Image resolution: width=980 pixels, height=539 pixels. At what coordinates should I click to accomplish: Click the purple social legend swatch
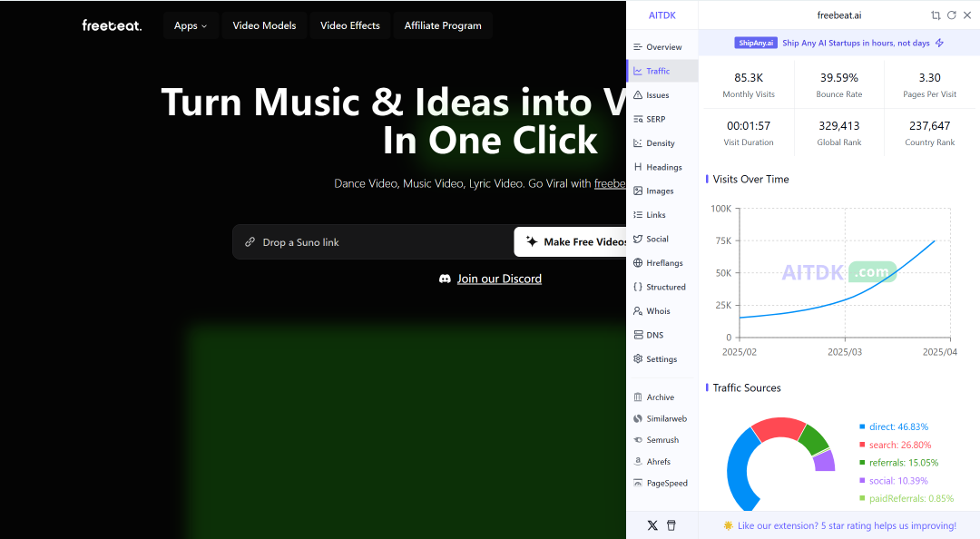click(863, 481)
